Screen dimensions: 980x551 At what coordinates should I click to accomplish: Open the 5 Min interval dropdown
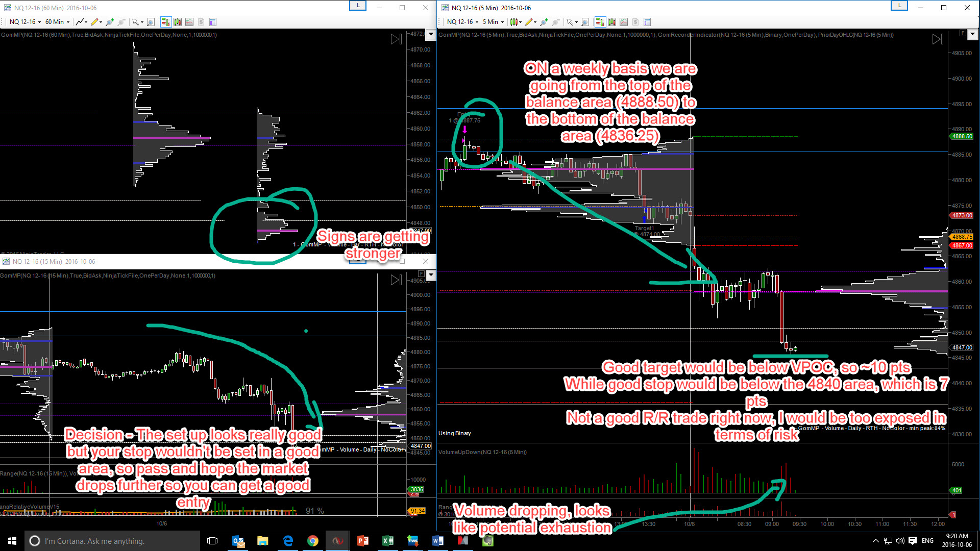[493, 22]
